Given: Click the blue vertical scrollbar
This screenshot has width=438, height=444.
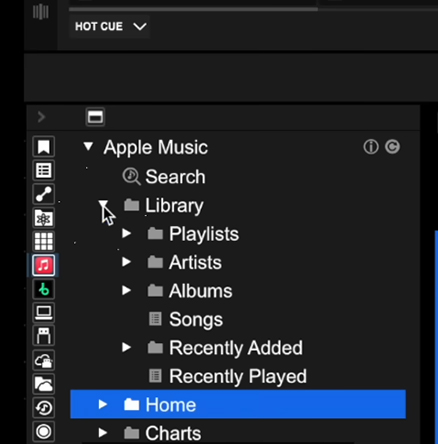Looking at the screenshot, I should [436, 337].
